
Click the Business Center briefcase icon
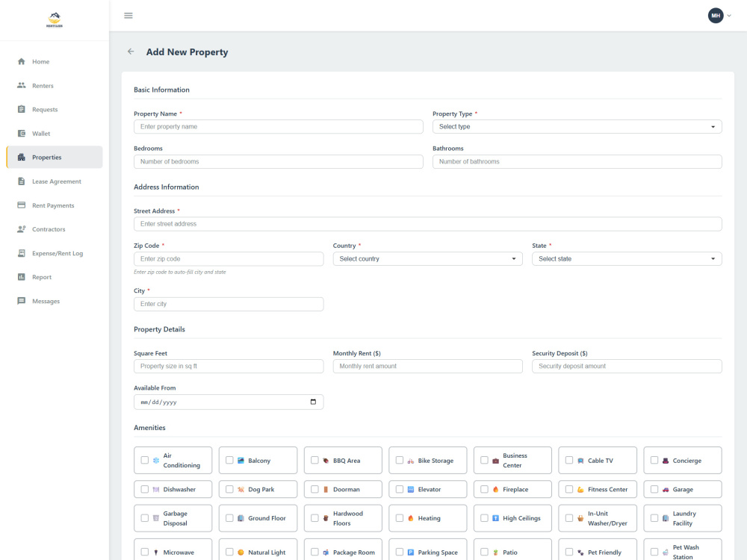495,461
